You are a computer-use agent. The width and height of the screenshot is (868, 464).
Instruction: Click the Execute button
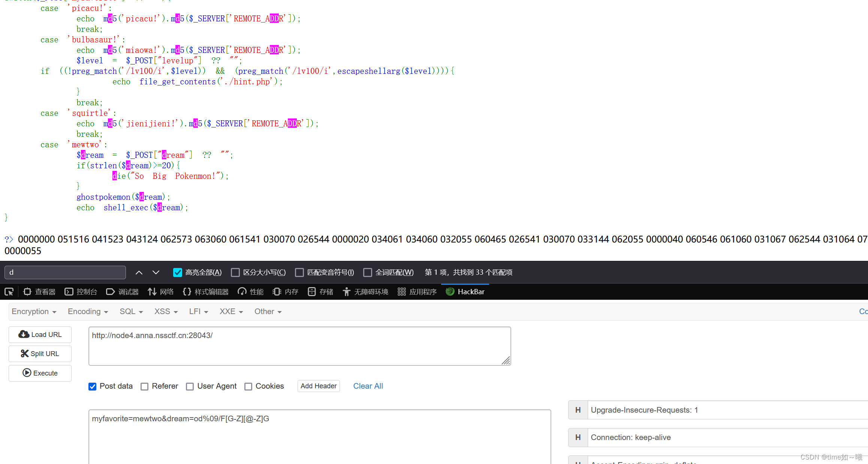point(40,373)
